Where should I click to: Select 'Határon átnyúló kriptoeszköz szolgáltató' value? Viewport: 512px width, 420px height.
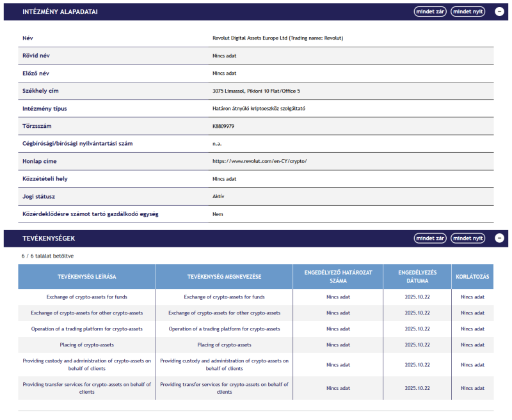(x=259, y=109)
